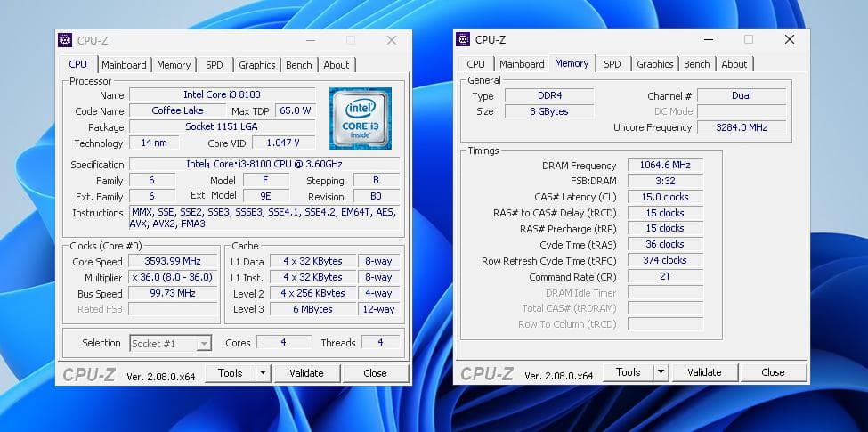Open Mainboard tab in right window
Image resolution: width=868 pixels, height=432 pixels.
click(522, 64)
